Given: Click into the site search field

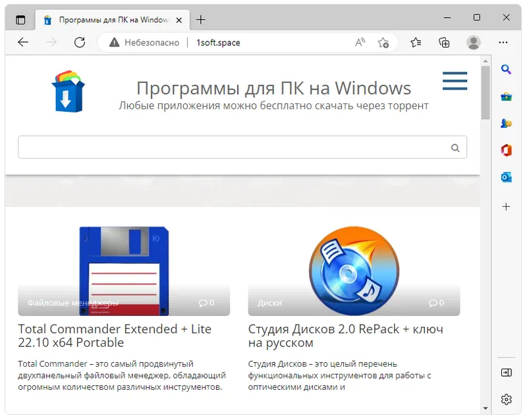Looking at the screenshot, I should tap(242, 147).
